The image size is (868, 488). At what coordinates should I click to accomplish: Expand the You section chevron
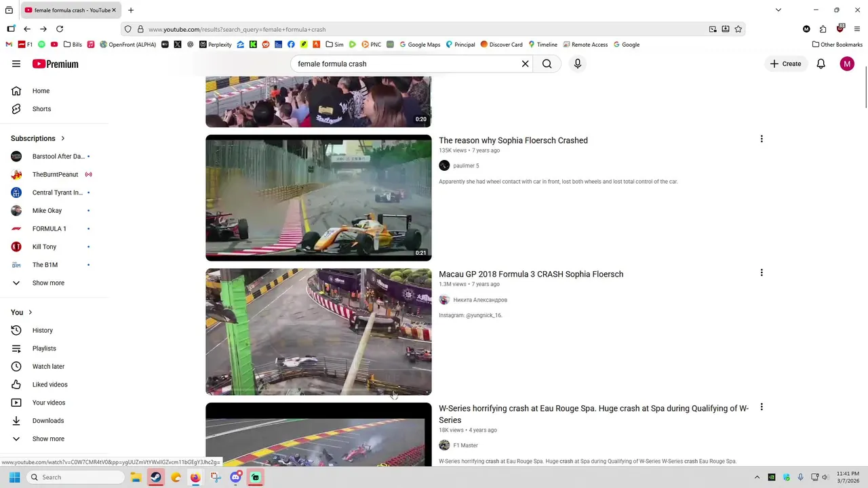pyautogui.click(x=30, y=312)
